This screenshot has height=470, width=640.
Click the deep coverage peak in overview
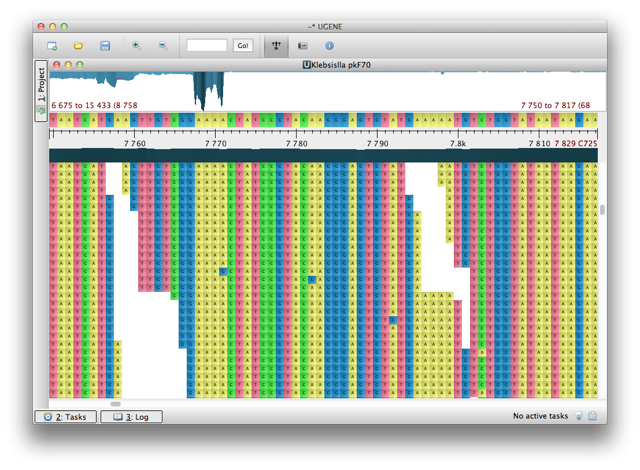pyautogui.click(x=209, y=91)
